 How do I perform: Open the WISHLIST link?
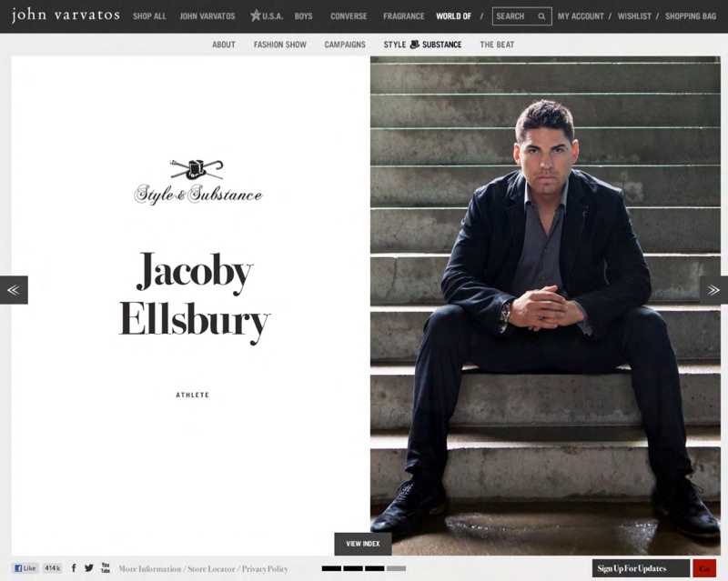point(634,16)
